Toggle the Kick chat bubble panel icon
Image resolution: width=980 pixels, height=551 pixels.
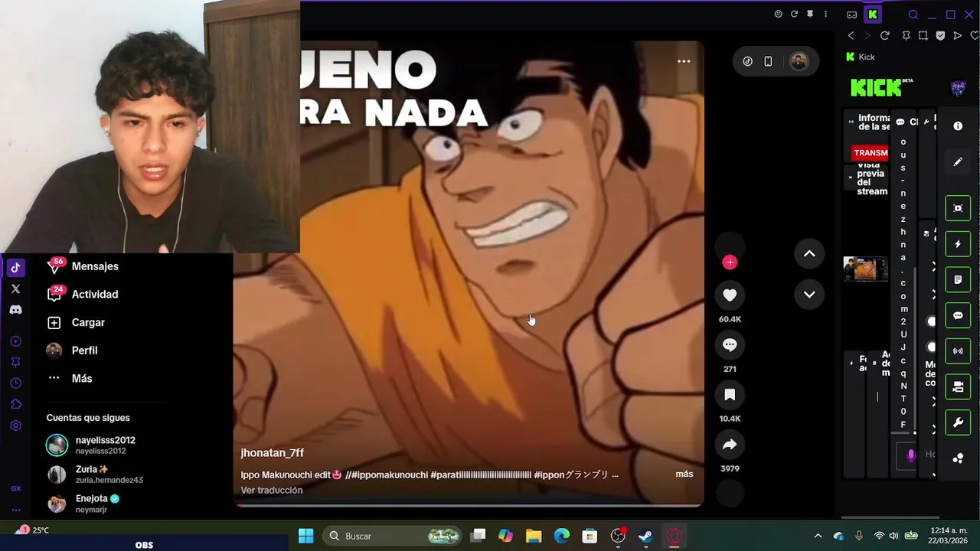958,315
